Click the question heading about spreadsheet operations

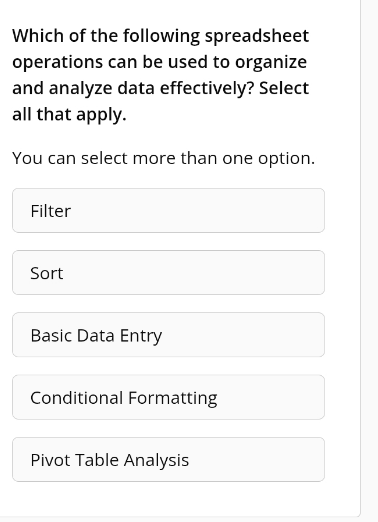[x=161, y=75]
